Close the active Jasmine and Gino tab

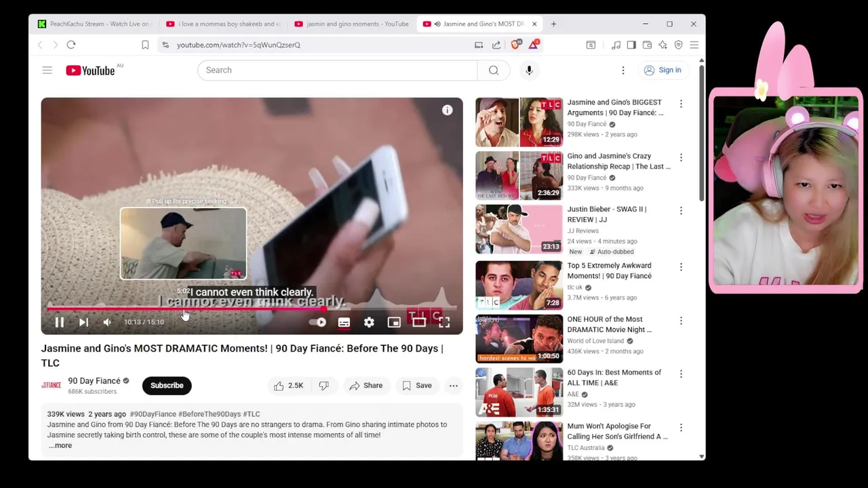pyautogui.click(x=534, y=24)
